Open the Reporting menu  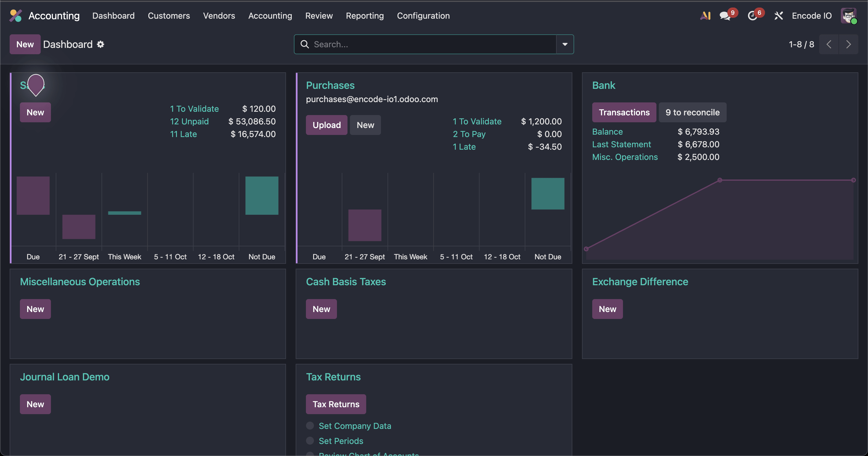[365, 16]
